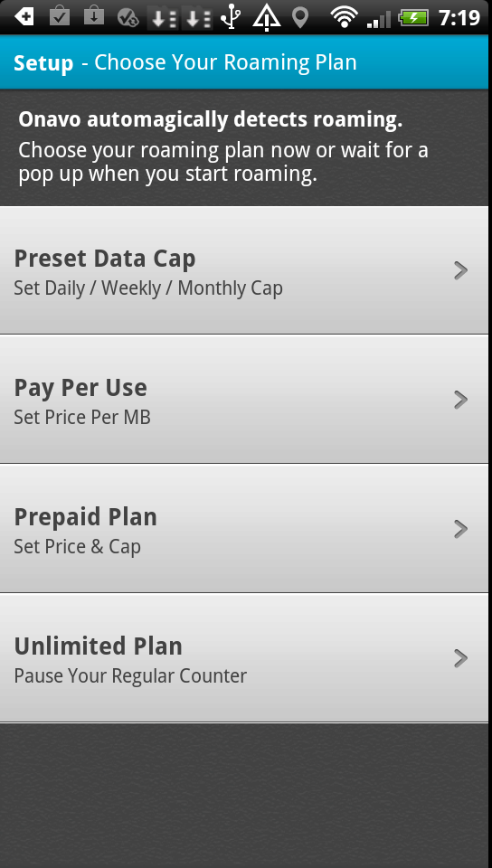
Task: Tap the Wi-Fi signal icon
Action: (x=345, y=17)
